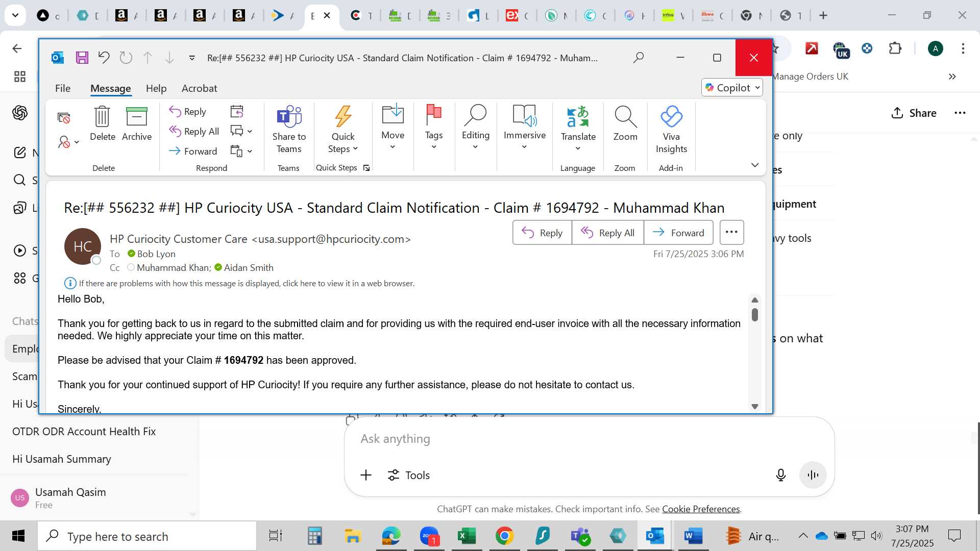Open Cookie Preferences link
This screenshot has width=980, height=551.
coord(701,509)
